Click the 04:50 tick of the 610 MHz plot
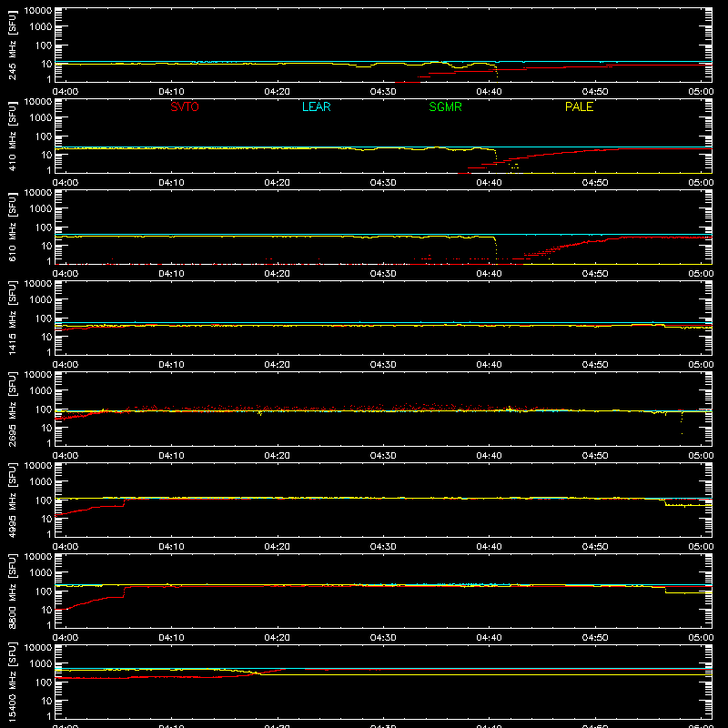Screen dimensions: 728x728 pyautogui.click(x=595, y=274)
